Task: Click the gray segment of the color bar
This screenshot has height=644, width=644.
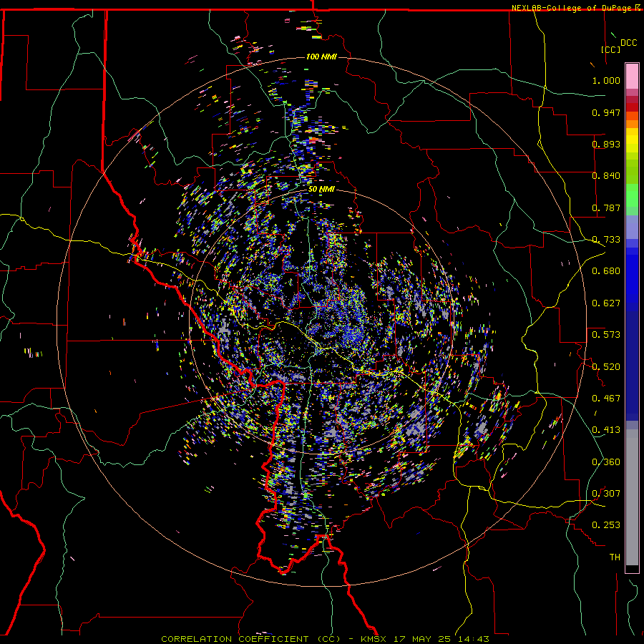Action: pos(632,497)
